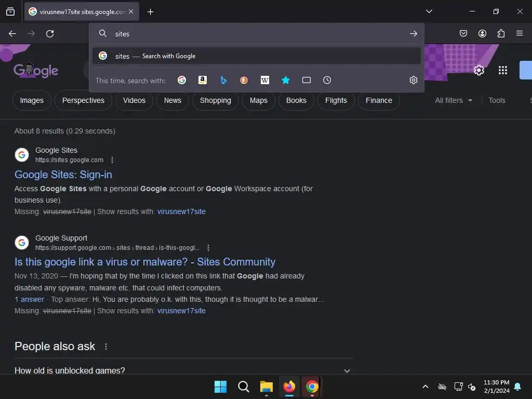
Task: Close the virusnew17site tab
Action: [x=131, y=11]
